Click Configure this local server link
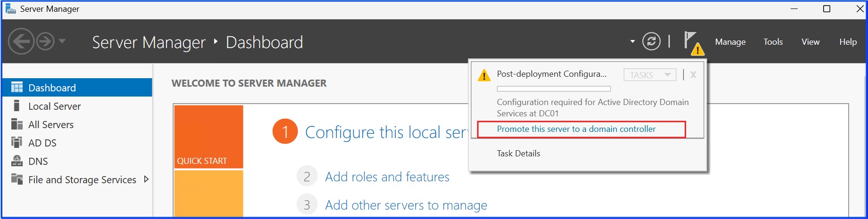Image resolution: width=868 pixels, height=219 pixels. 386,132
